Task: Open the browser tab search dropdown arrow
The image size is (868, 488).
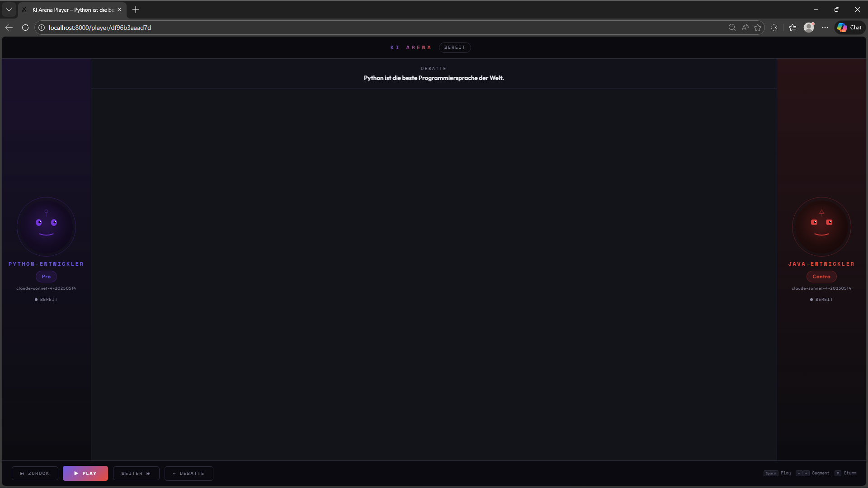Action: [9, 9]
